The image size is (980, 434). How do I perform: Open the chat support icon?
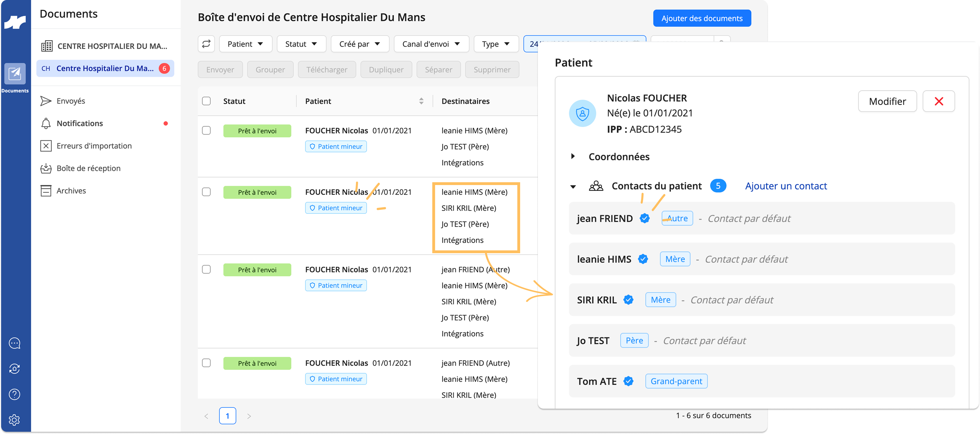pyautogui.click(x=14, y=343)
